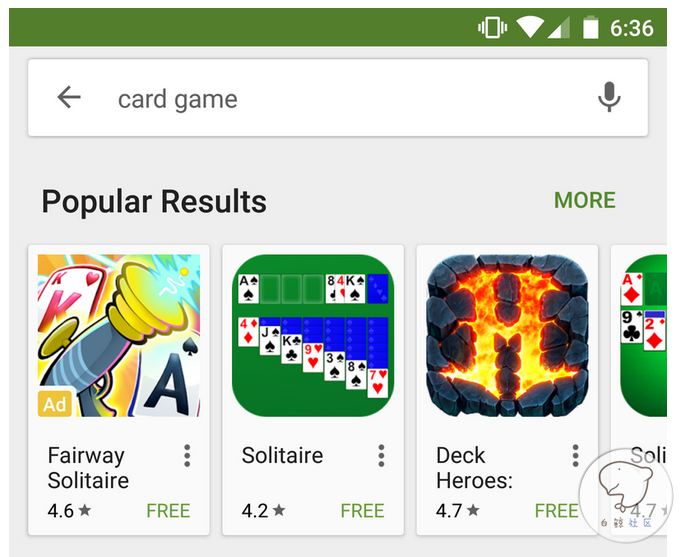This screenshot has width=686, height=557.
Task: Open Fairway Solitaire app icon
Action: click(x=119, y=336)
